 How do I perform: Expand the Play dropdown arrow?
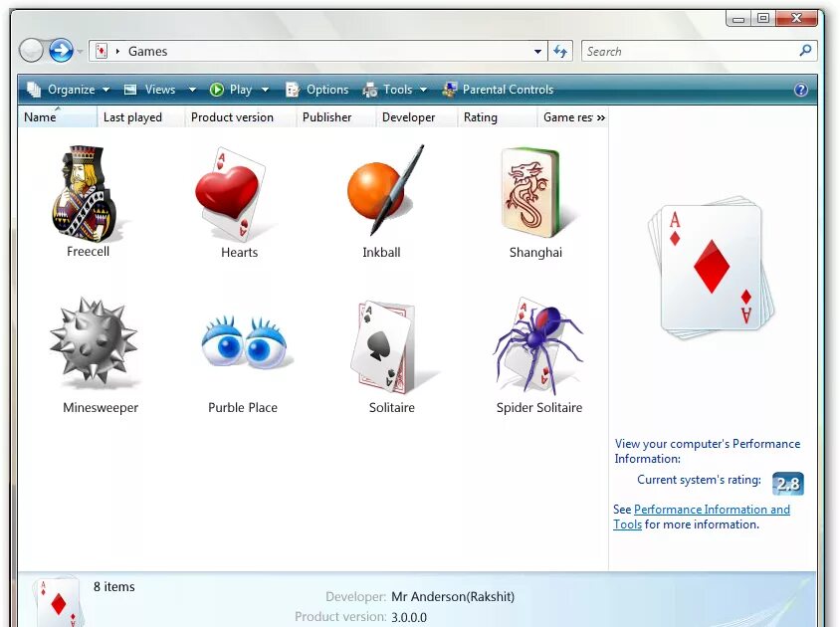pyautogui.click(x=265, y=90)
